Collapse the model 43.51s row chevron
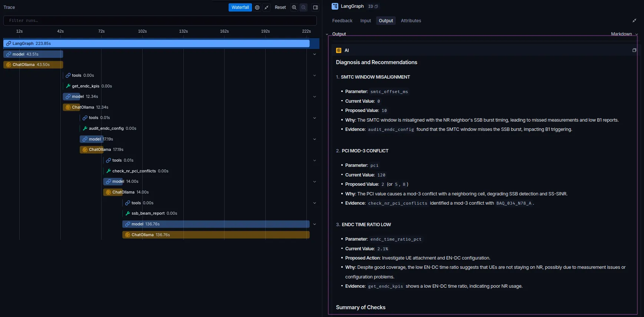 click(315, 54)
